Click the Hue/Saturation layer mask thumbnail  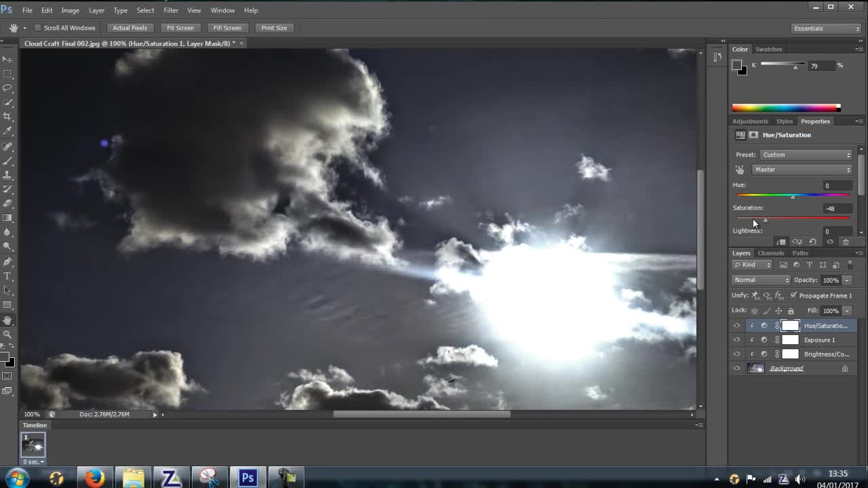point(791,325)
